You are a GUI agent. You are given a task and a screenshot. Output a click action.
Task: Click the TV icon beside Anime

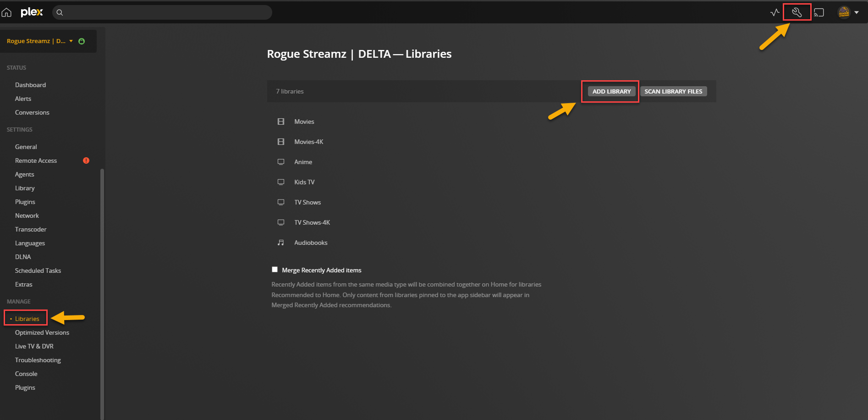click(281, 161)
